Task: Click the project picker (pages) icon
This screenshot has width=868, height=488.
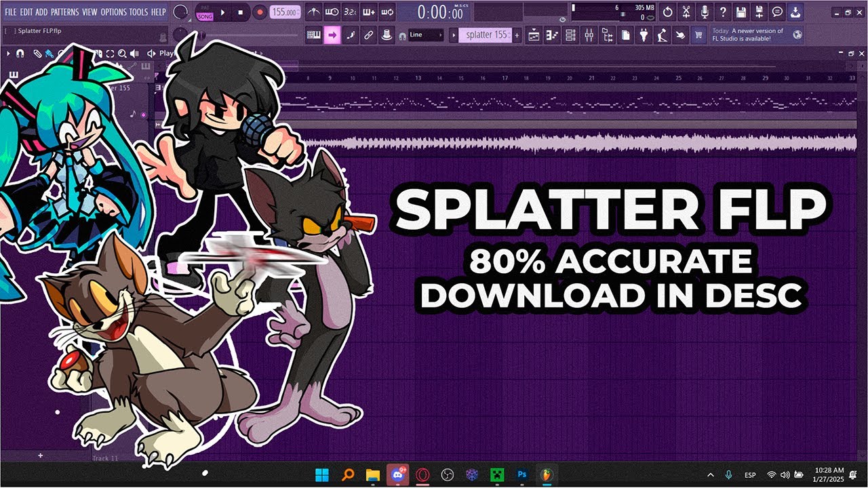Action: click(626, 35)
